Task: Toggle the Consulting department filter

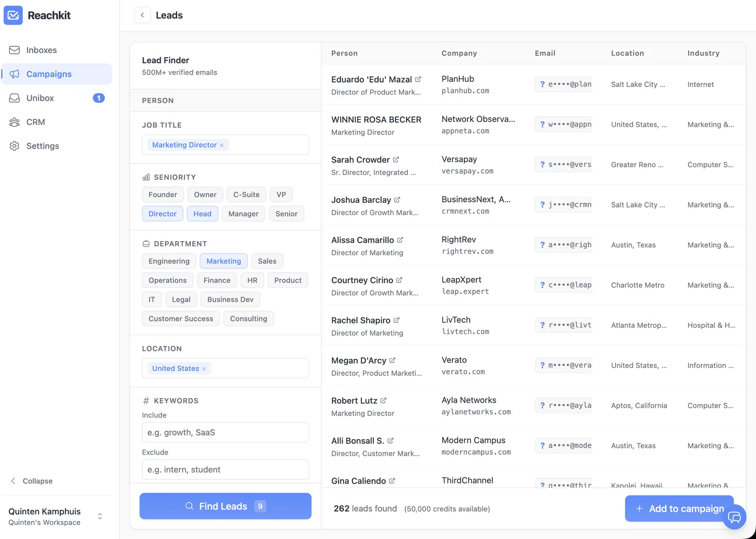Action: point(249,319)
